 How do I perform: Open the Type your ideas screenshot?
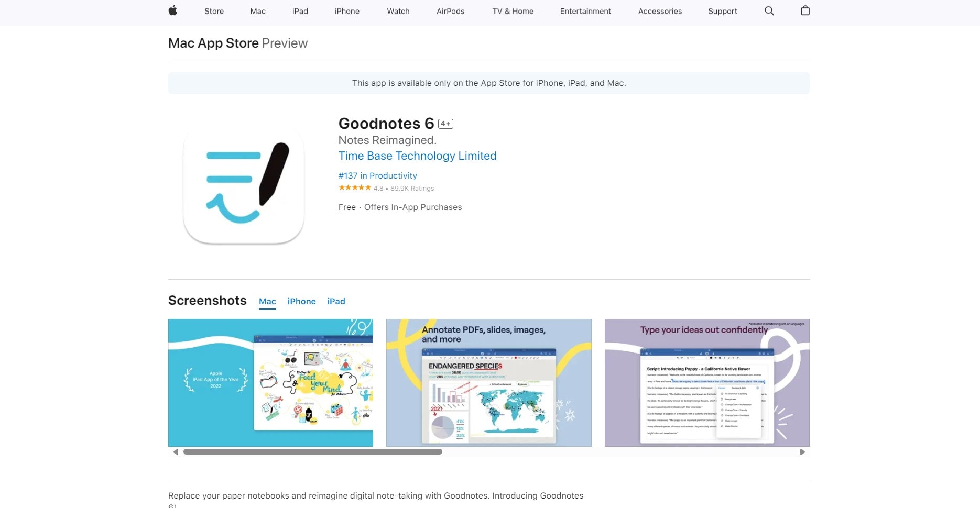pyautogui.click(x=707, y=383)
